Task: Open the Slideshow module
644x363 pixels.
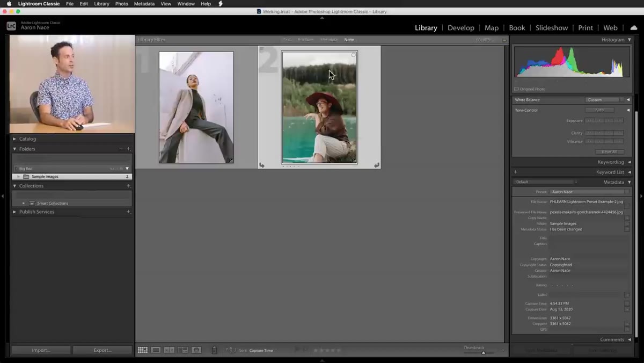Action: point(551,28)
